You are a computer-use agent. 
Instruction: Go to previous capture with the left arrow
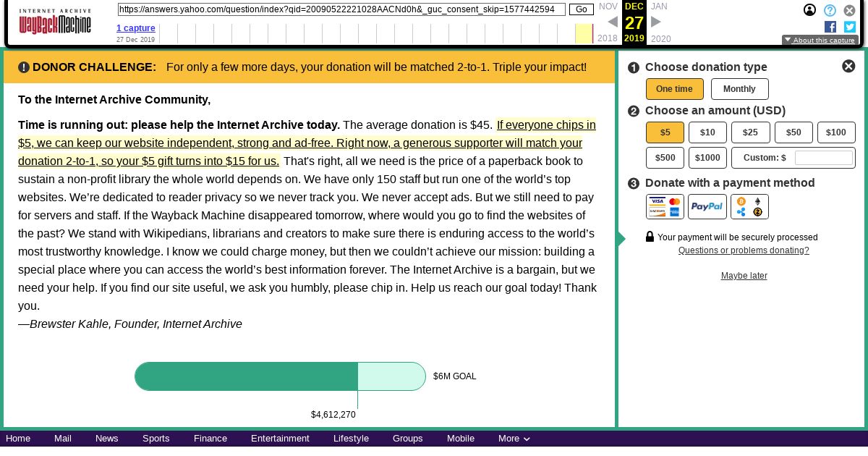click(x=613, y=22)
